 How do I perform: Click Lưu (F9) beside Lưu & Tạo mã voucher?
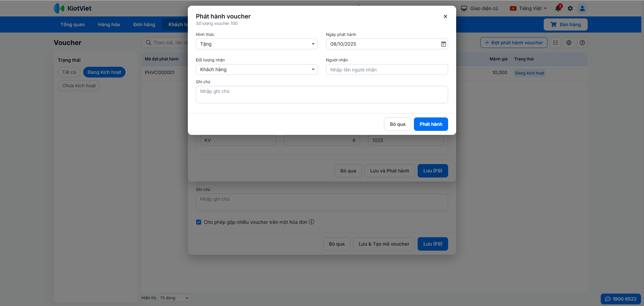[x=433, y=244]
